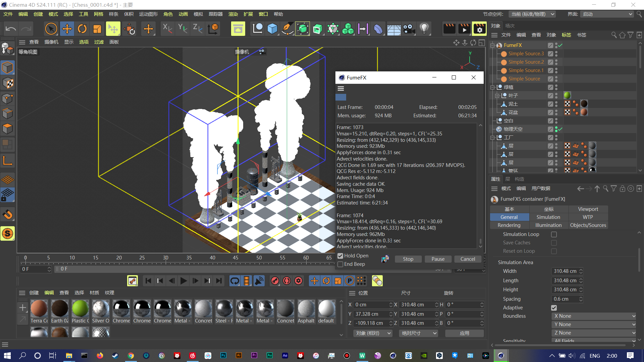
Task: Open the Boundless X None dropdown
Action: 594,316
